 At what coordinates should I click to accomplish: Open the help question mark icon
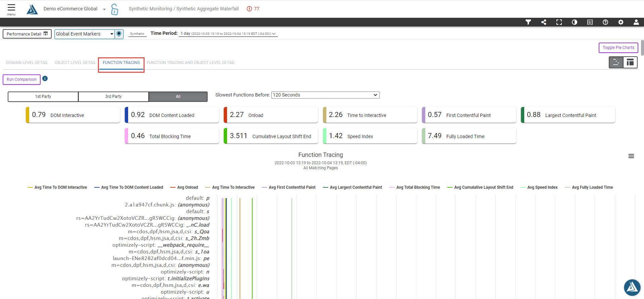tap(605, 22)
